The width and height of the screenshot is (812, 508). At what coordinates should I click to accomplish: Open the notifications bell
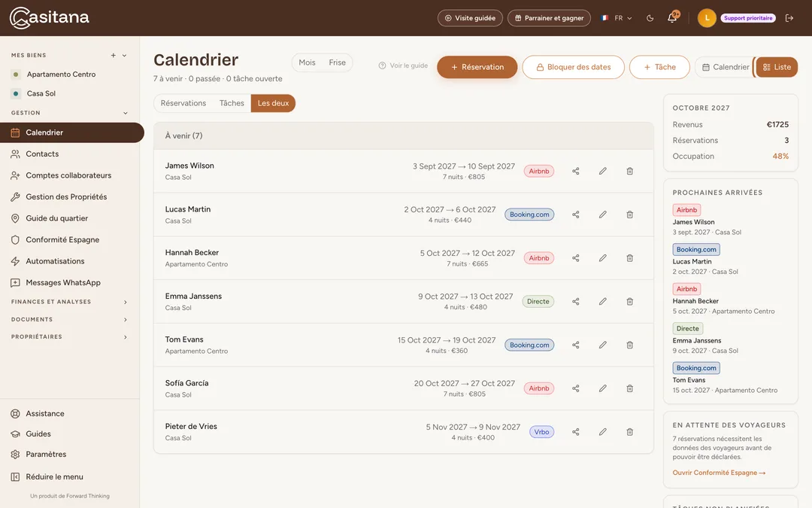[672, 17]
